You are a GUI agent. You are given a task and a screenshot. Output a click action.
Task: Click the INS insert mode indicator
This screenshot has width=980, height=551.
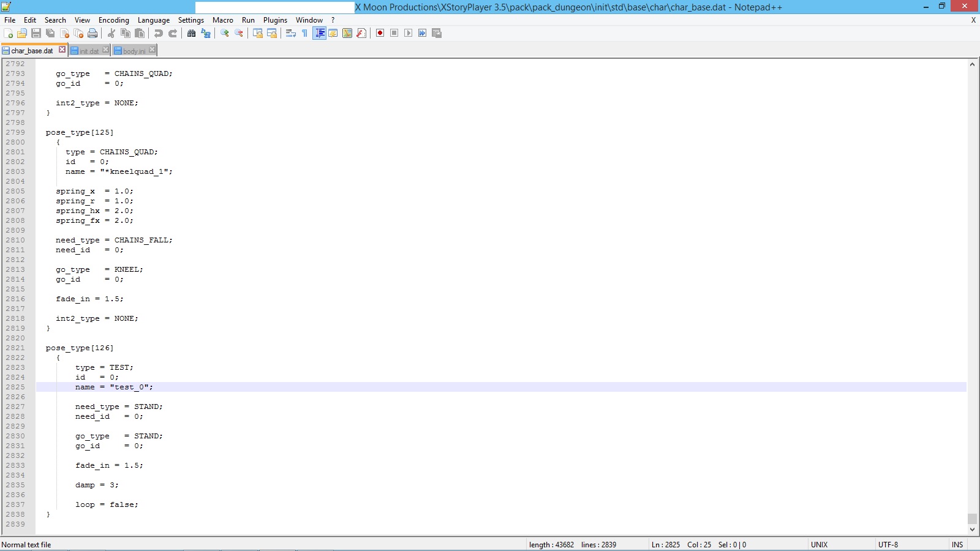[x=957, y=544]
